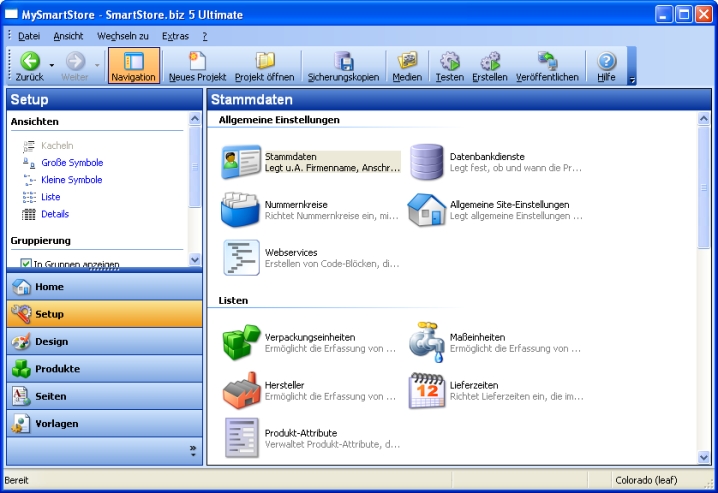Toggle the Navigation panel button

point(133,66)
